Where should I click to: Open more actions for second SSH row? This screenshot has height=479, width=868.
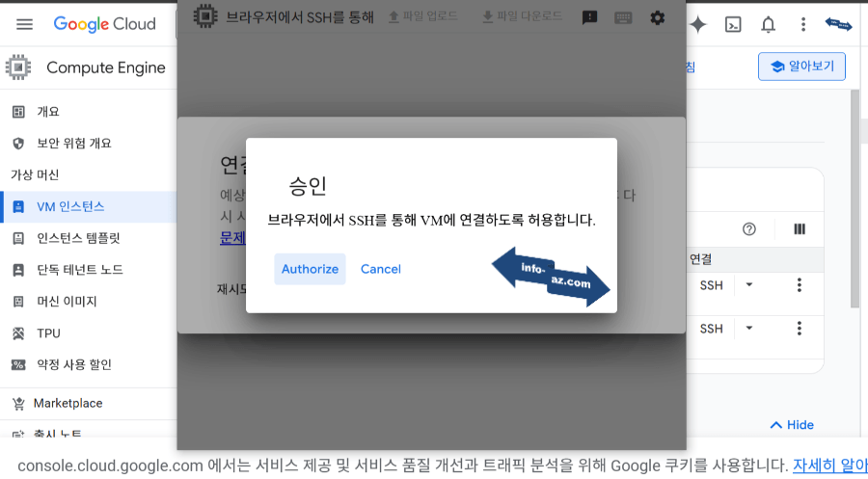pyautogui.click(x=799, y=328)
